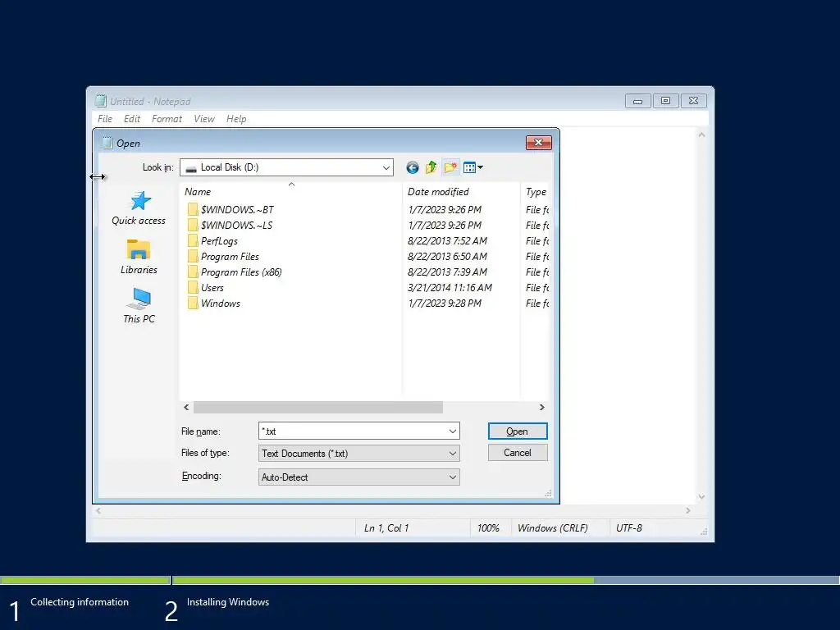840x630 pixels.
Task: Sort by the Type column header
Action: 536,192
